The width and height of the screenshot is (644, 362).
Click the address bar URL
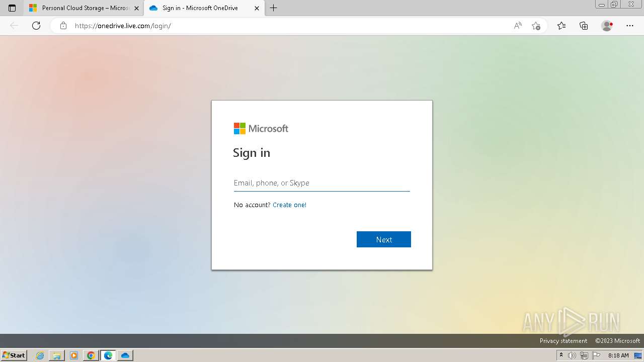pos(123,26)
